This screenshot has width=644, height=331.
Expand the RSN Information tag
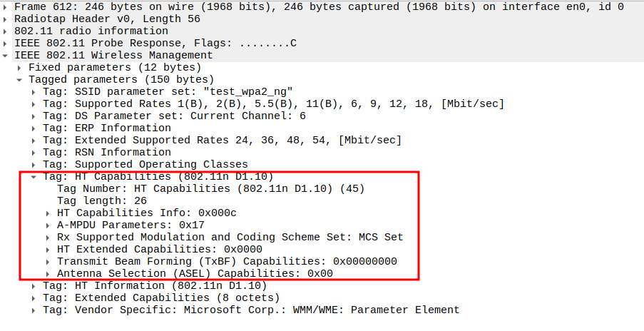click(34, 152)
